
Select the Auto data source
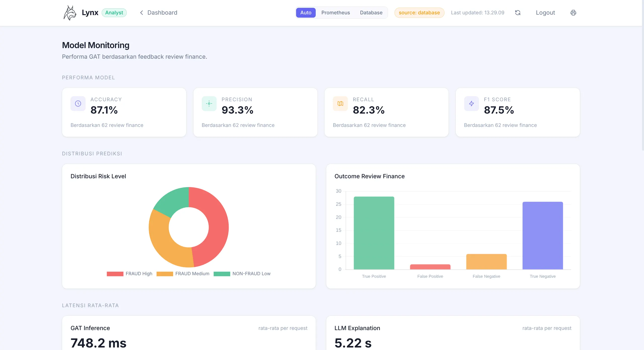tap(306, 13)
